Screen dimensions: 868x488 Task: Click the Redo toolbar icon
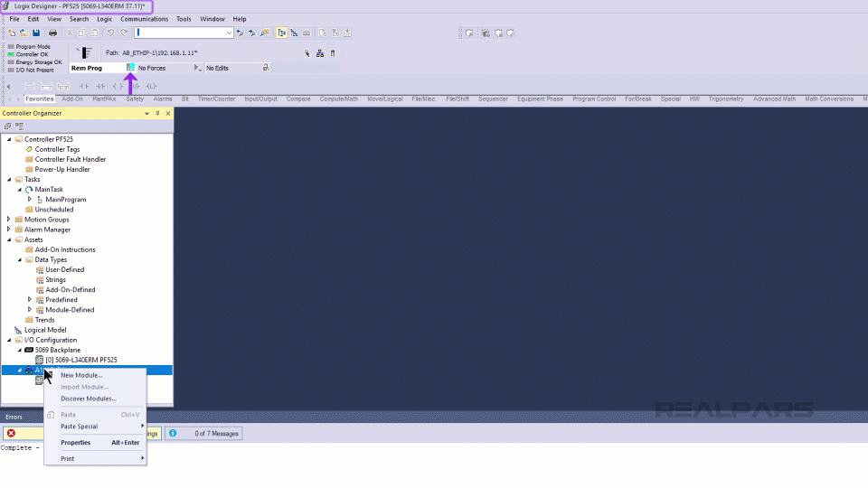click(124, 33)
